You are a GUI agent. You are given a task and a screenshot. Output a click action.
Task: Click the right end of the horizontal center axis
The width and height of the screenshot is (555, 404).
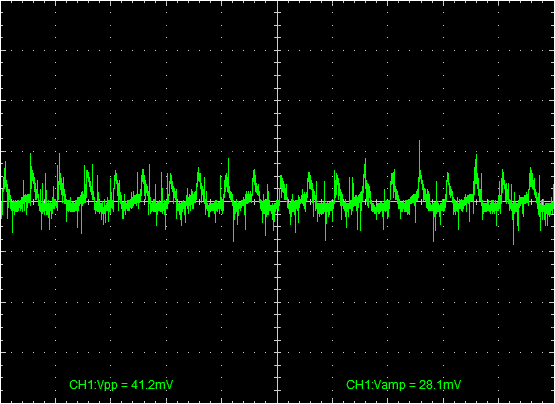tap(553, 201)
